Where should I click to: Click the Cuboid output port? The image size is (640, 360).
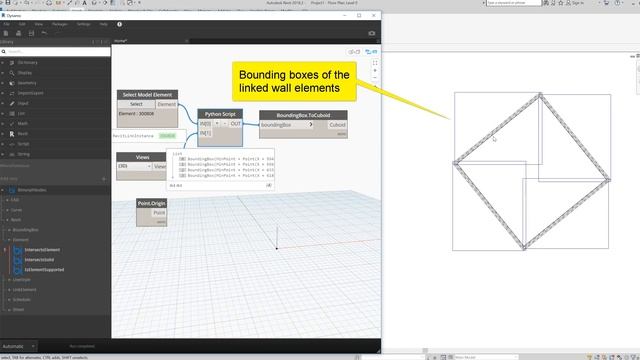(337, 125)
